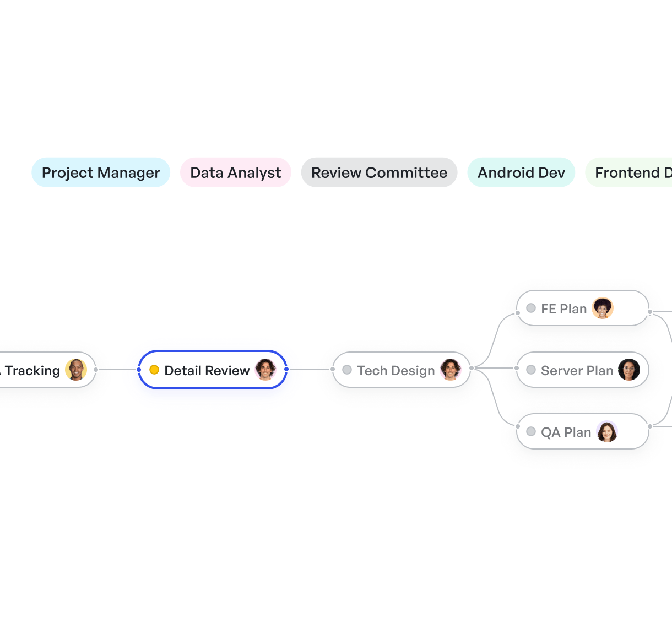
Task: Click Detail Review's left connector handle
Action: click(139, 369)
